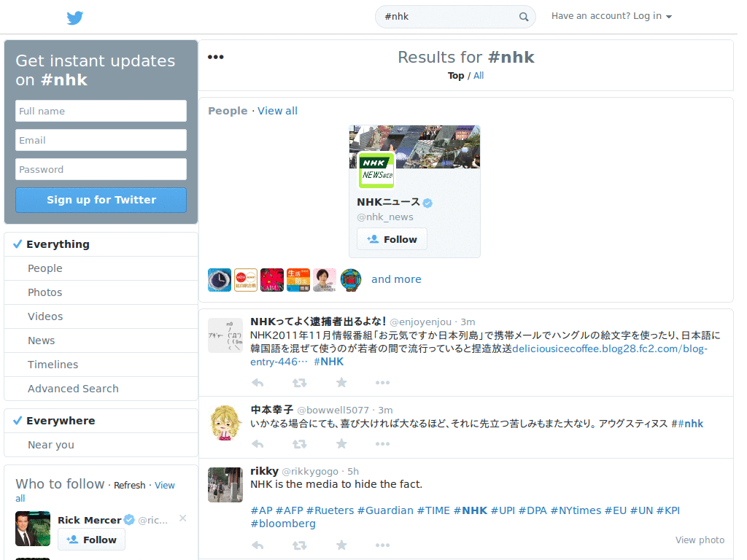This screenshot has height=560, width=747.
Task: Open more options on @bowwell5077 tweet
Action: click(x=382, y=444)
